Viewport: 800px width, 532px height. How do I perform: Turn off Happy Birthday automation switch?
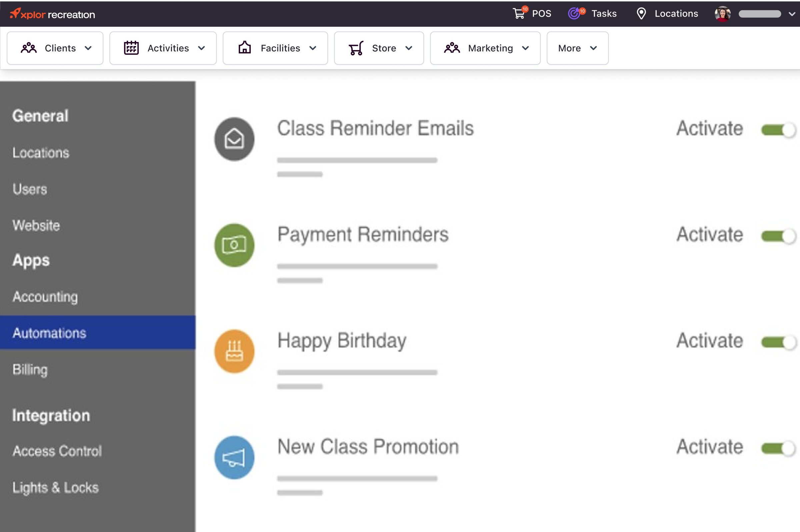[x=778, y=342]
